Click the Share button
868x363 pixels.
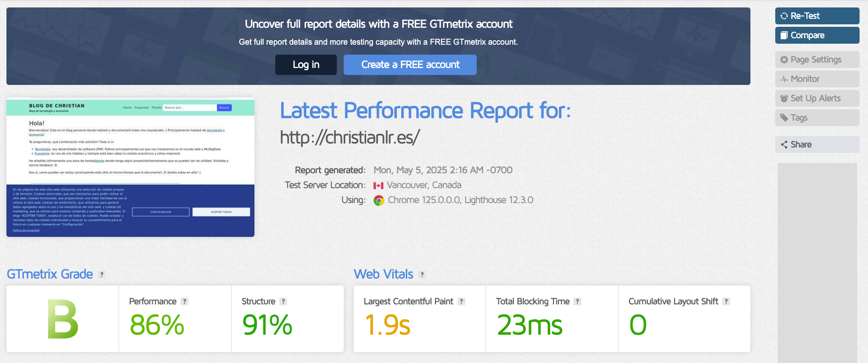click(817, 145)
